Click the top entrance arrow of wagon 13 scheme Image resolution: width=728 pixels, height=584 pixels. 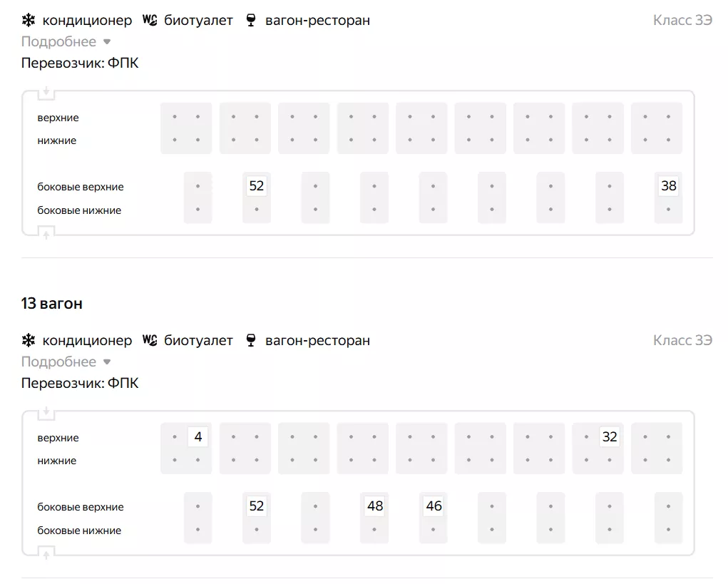point(46,412)
